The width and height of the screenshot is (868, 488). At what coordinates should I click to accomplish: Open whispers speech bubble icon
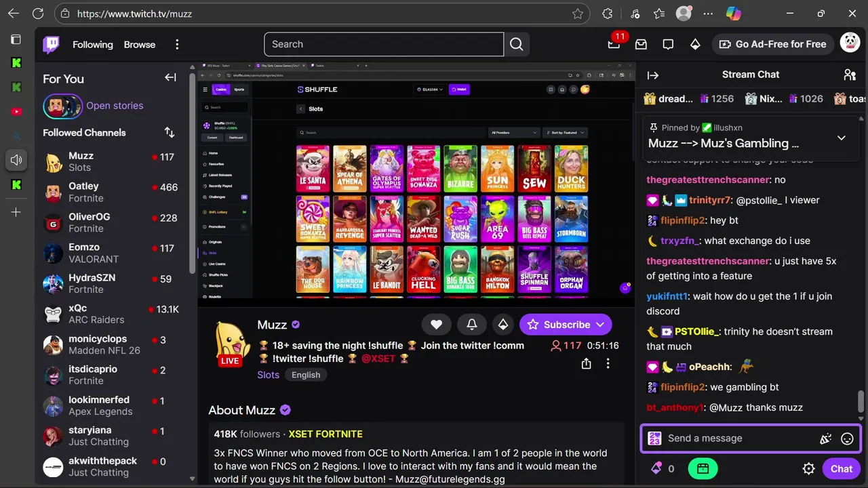click(668, 44)
